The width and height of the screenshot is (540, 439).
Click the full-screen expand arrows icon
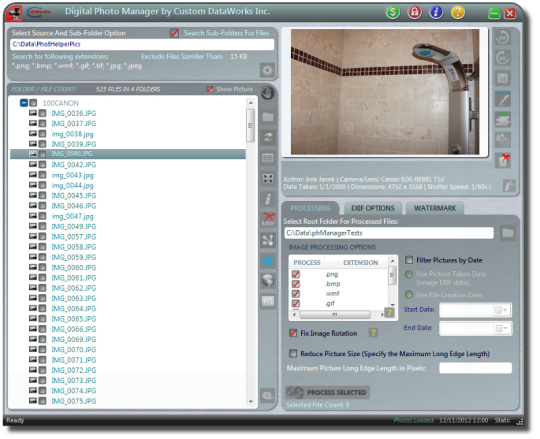pos(268,178)
